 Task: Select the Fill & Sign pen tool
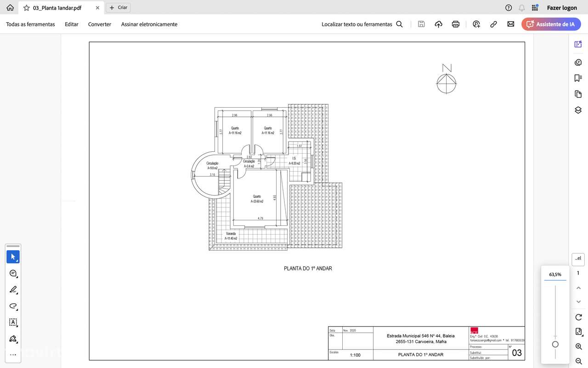coord(13,339)
